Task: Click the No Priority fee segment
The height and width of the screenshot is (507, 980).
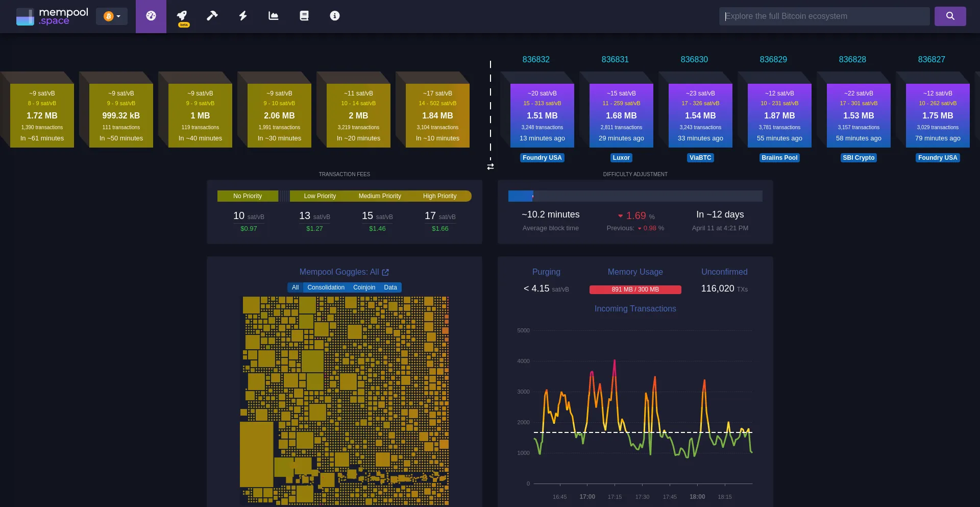Action: [248, 196]
